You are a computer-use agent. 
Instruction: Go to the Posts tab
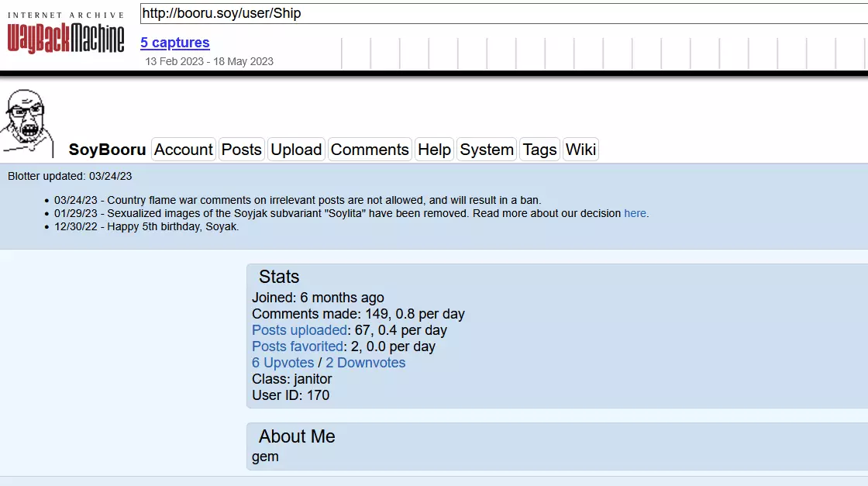(241, 150)
